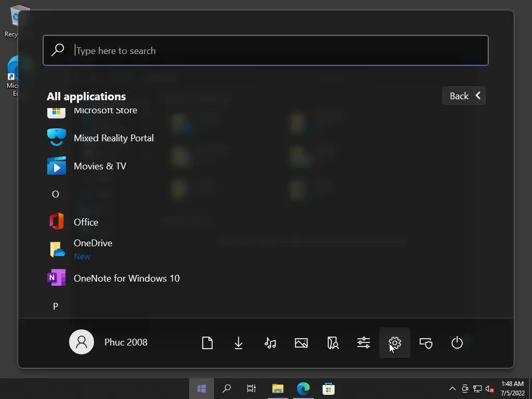Open the Settings gear icon

[395, 343]
